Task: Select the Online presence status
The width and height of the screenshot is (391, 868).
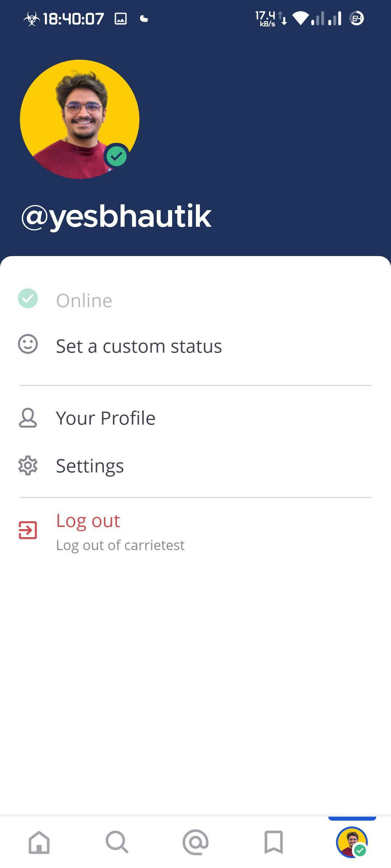Action: tap(84, 299)
